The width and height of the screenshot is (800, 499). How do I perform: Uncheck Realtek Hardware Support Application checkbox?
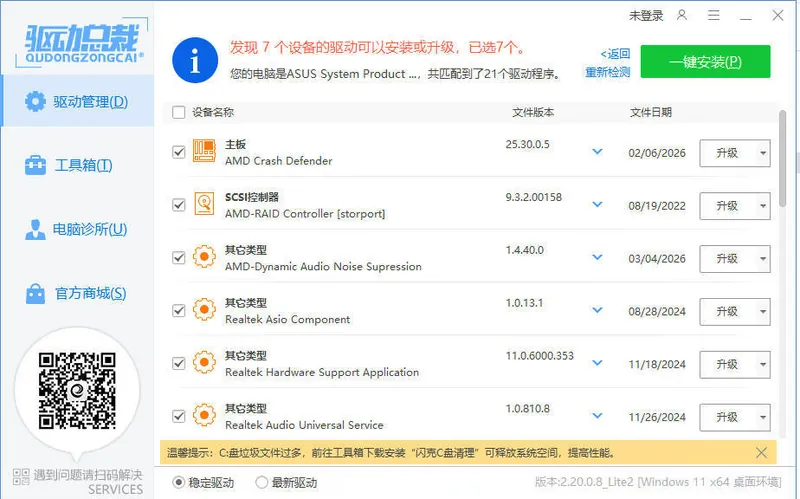179,363
